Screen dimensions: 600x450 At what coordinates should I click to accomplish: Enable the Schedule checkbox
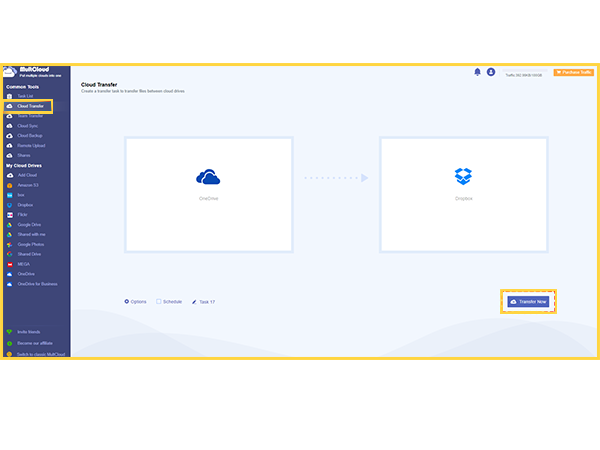pos(159,302)
